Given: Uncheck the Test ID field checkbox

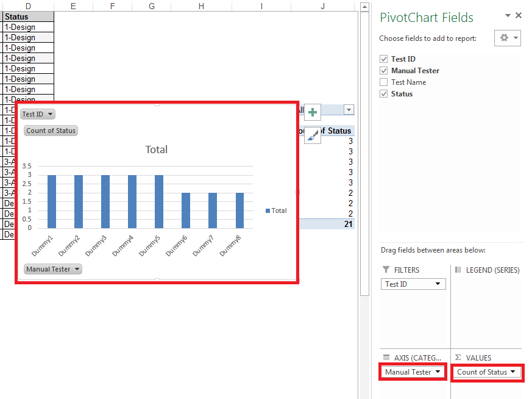Looking at the screenshot, I should click(x=383, y=59).
